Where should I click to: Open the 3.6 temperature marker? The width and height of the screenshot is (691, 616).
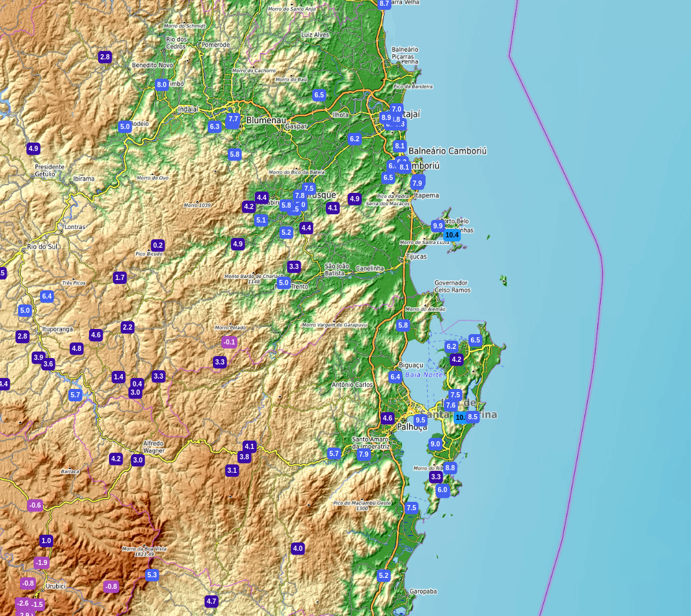[48, 364]
